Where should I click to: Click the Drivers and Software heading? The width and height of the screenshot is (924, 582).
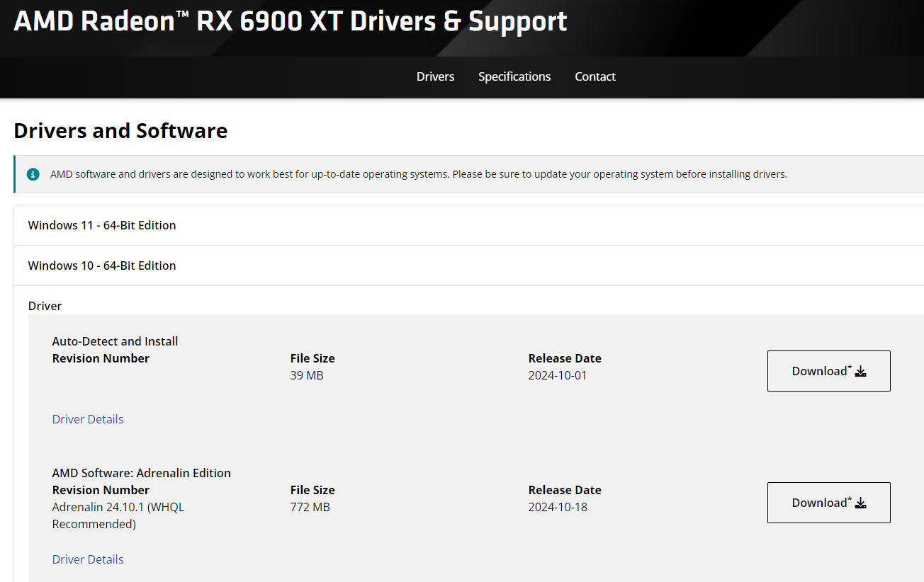tap(120, 131)
